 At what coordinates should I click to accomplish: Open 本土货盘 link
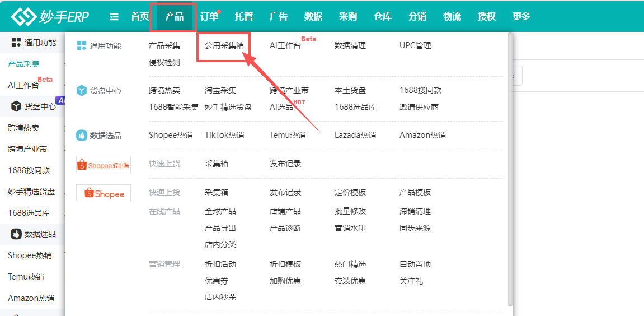[x=350, y=91]
